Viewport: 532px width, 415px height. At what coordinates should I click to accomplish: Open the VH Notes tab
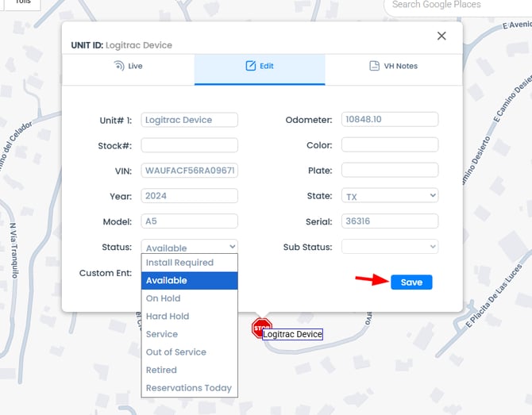(393, 66)
